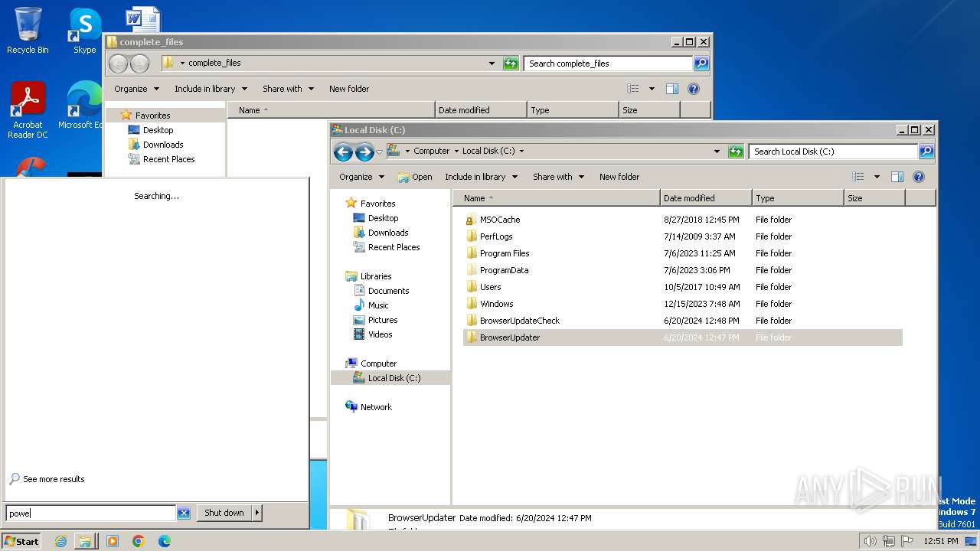Expand Include in library in Local Disk window
The image size is (980, 551).
[x=481, y=177]
